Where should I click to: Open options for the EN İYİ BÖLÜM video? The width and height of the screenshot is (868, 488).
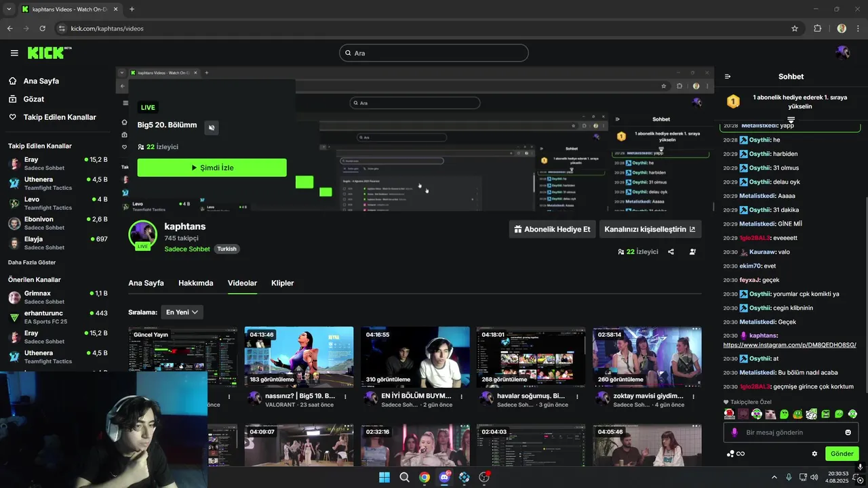[462, 396]
